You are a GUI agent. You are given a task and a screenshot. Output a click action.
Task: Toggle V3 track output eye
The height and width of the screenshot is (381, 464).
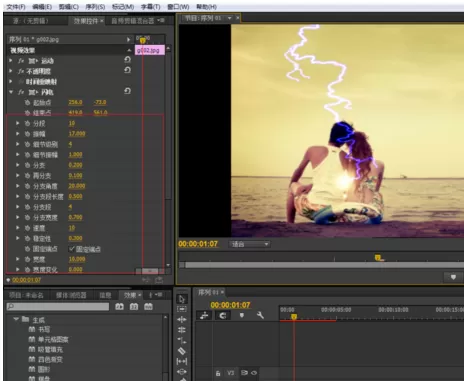tap(254, 373)
